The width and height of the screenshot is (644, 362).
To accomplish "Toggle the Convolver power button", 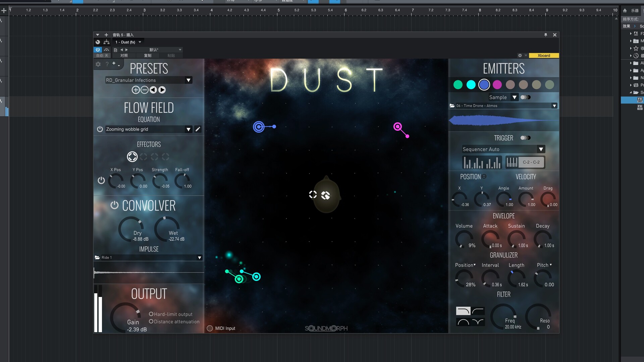I will coord(114,205).
